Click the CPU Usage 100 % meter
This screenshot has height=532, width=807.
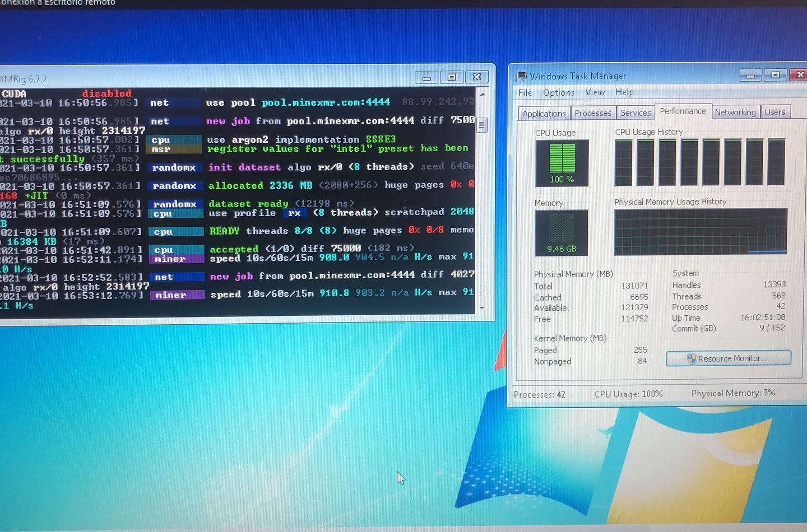(562, 162)
